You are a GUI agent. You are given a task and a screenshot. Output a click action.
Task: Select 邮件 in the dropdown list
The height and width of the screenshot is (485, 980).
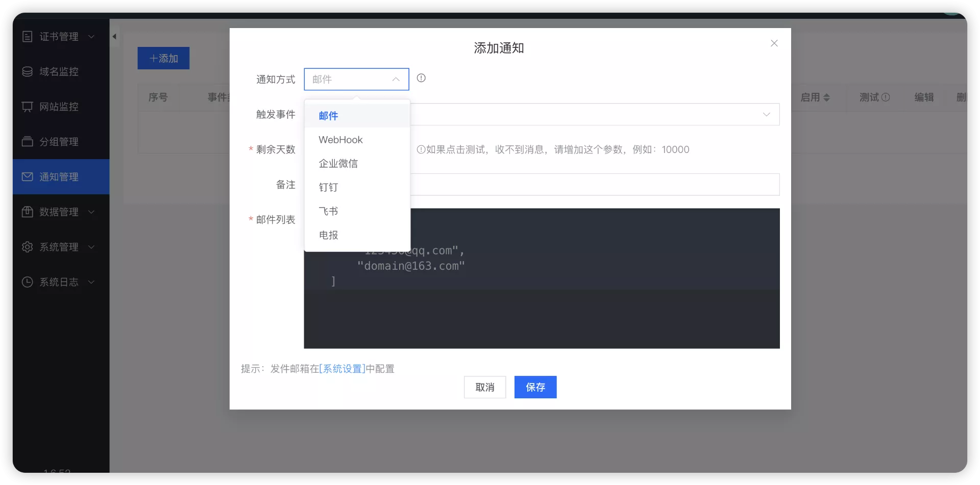click(x=357, y=116)
